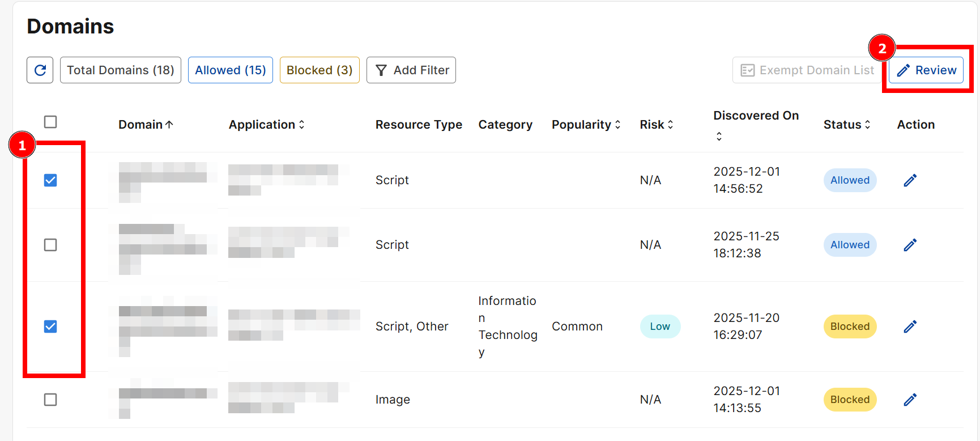The image size is (980, 441).
Task: Toggle the select-all header checkbox
Action: tap(50, 122)
